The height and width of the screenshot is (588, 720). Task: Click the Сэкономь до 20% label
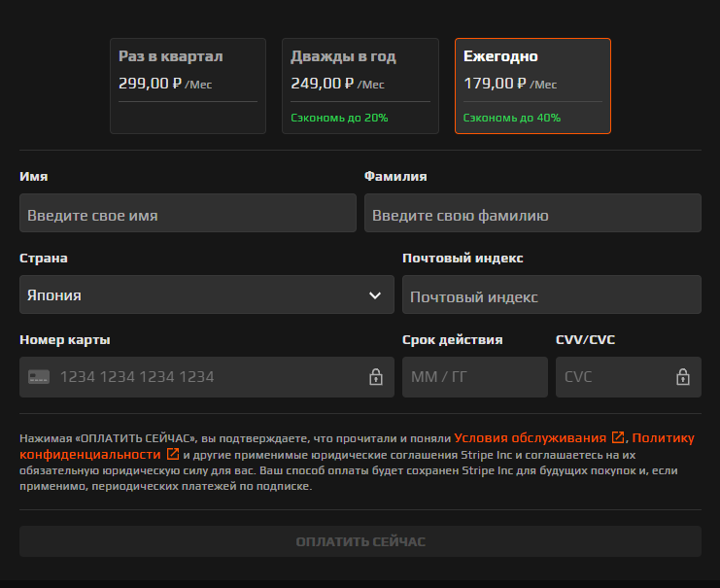tap(339, 118)
